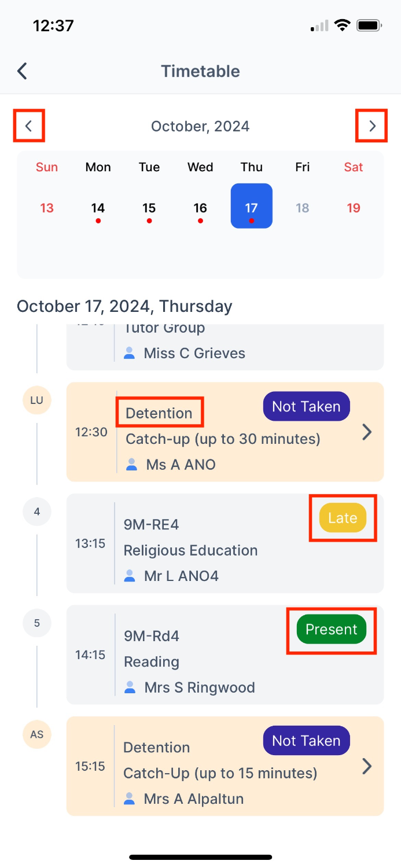Tap the LU period circle marker

[x=37, y=400]
